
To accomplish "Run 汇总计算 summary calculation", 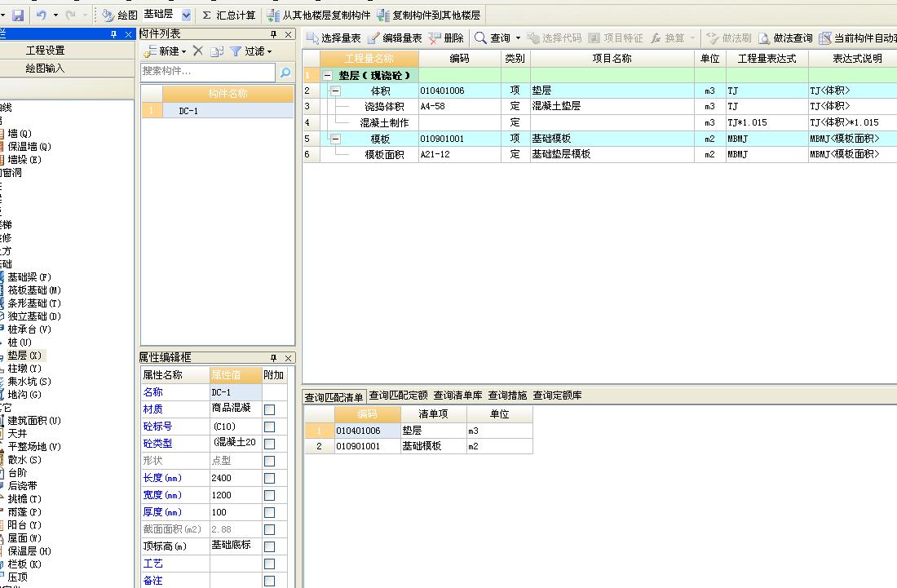I will (229, 15).
